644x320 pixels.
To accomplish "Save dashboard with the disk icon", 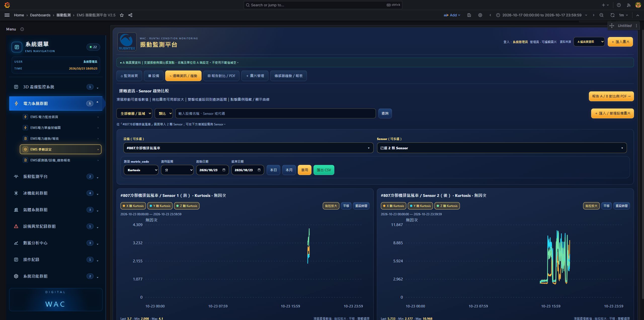I will click(469, 15).
